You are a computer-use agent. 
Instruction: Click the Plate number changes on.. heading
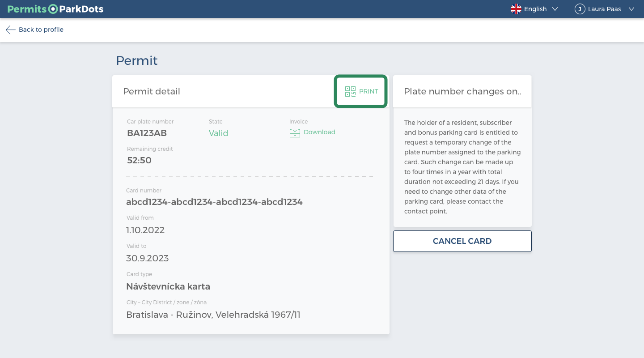click(462, 91)
